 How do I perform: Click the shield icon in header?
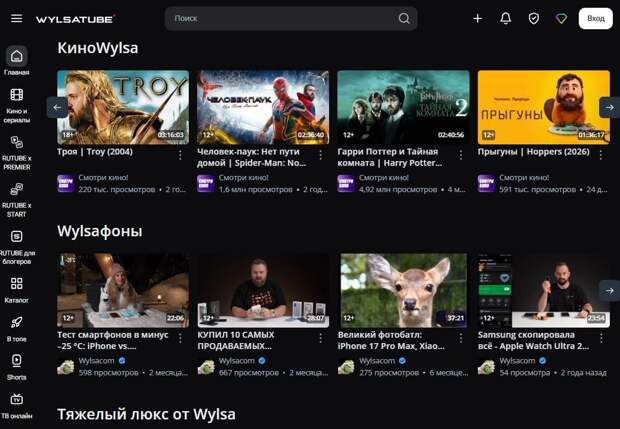(x=533, y=18)
